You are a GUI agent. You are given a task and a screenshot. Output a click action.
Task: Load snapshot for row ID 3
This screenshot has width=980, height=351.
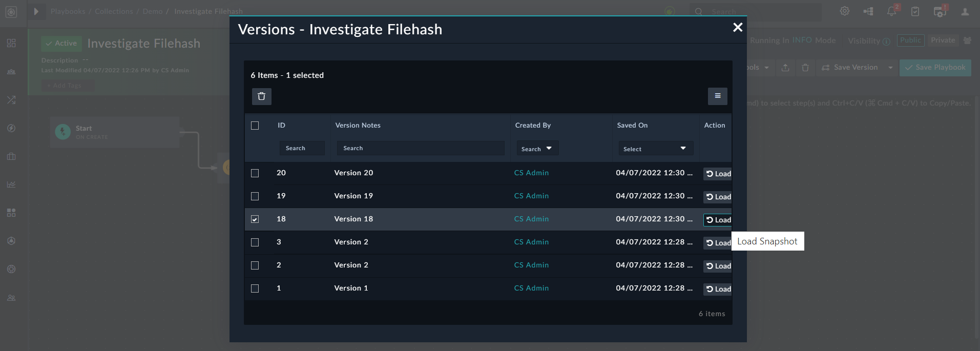[x=718, y=243]
